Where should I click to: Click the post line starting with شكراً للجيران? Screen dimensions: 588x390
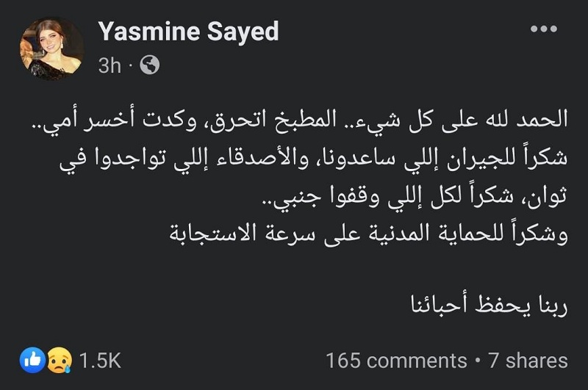(x=314, y=159)
